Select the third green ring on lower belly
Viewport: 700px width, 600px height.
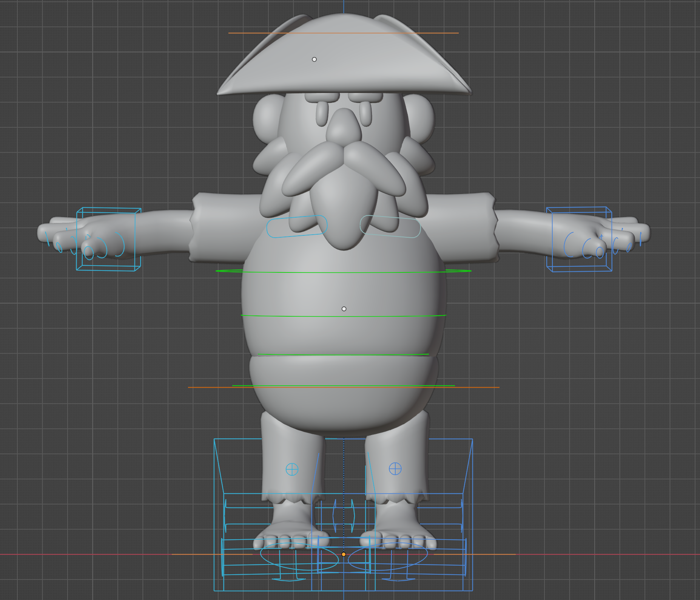click(343, 355)
